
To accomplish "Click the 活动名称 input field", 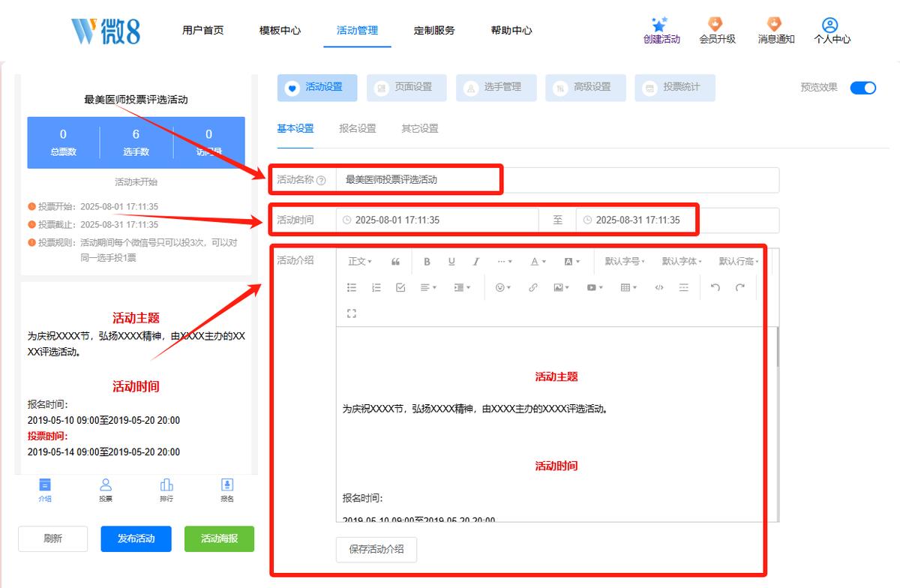I will click(x=557, y=180).
